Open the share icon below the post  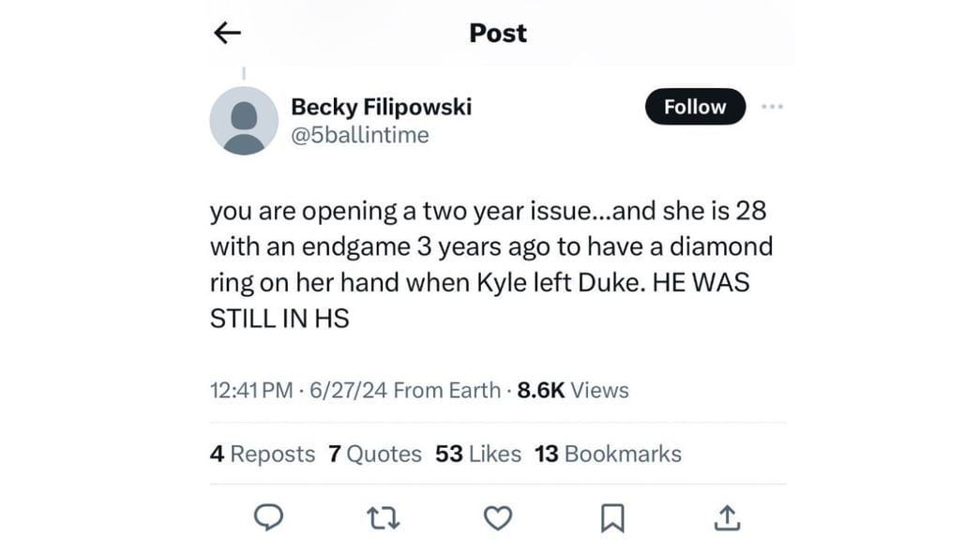click(x=727, y=517)
